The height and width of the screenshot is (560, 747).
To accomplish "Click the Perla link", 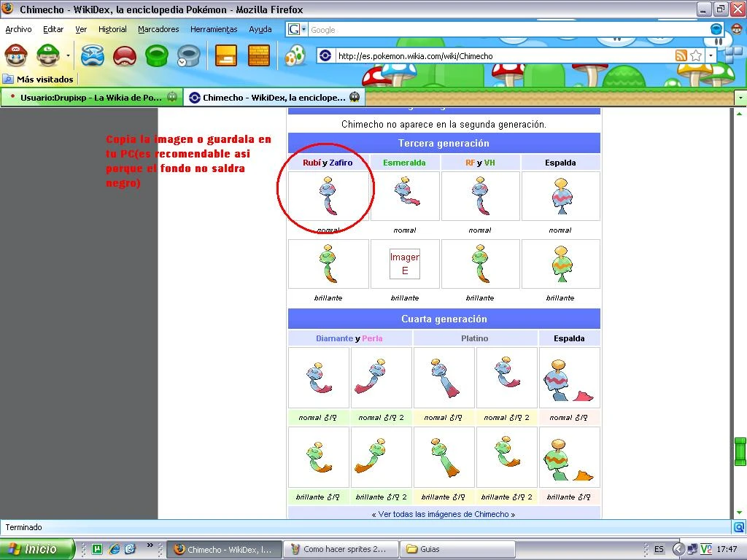I will pyautogui.click(x=372, y=338).
